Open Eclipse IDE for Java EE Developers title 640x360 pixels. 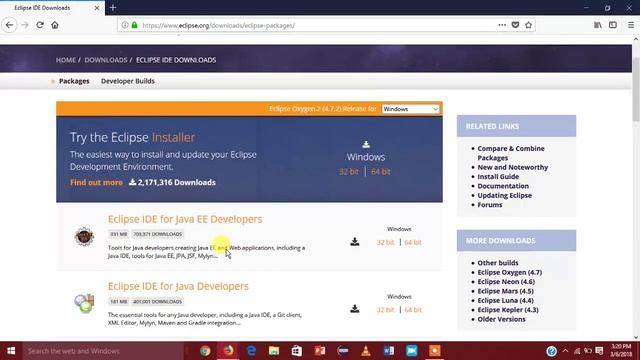pos(185,219)
